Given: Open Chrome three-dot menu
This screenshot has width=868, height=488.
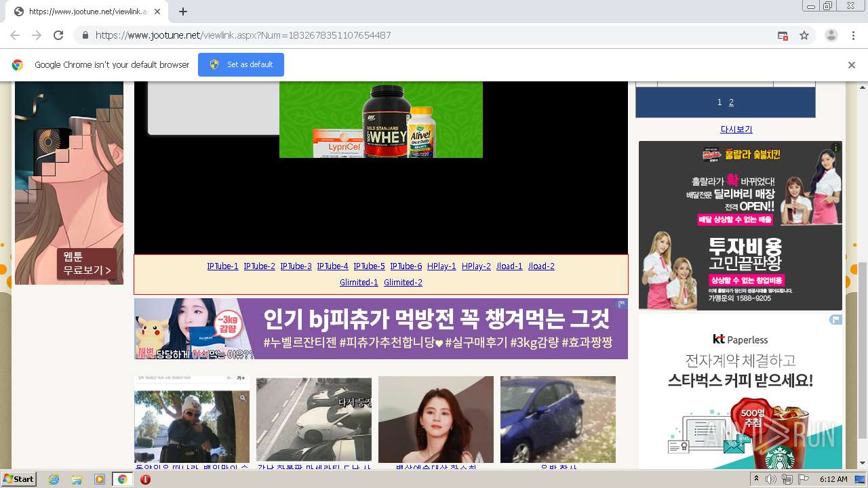Looking at the screenshot, I should click(853, 35).
